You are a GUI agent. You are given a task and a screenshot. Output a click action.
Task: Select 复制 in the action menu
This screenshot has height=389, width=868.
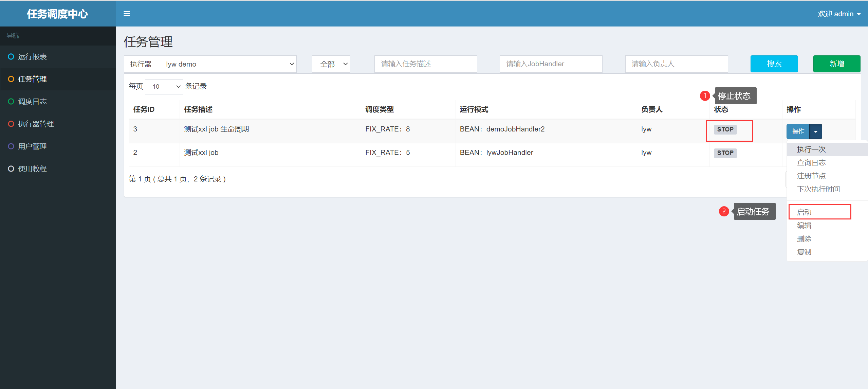tap(827, 252)
